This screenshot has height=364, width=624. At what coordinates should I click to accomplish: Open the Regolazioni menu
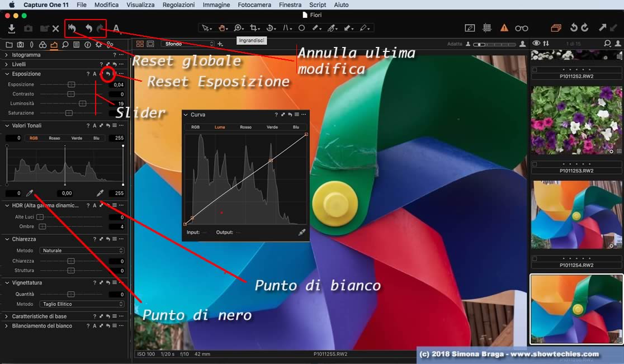(178, 4)
